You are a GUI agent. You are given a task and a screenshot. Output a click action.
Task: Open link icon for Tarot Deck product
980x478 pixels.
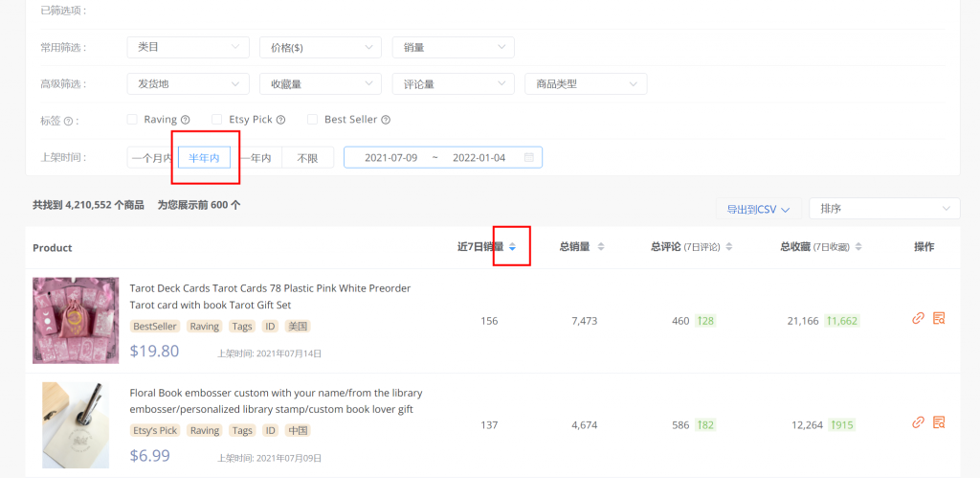point(918,319)
